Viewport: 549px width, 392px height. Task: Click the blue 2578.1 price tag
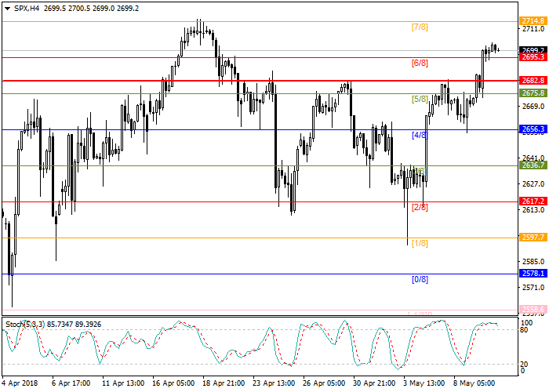point(533,274)
